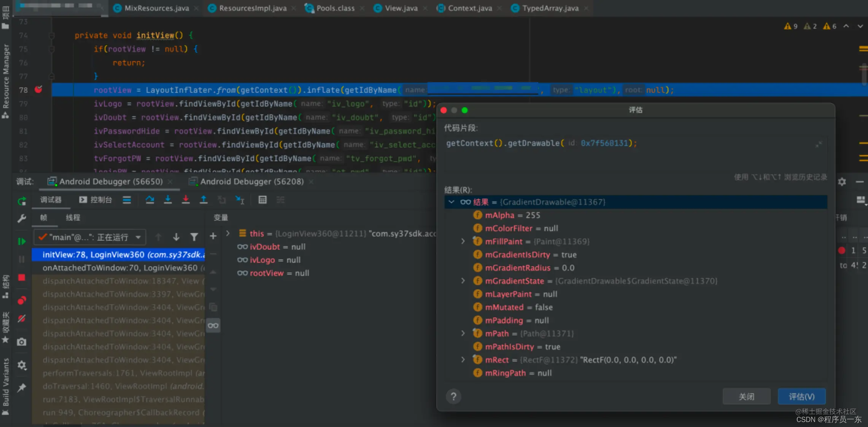Toggle the glasses watches-in-variables button
This screenshot has width=868, height=427.
(x=213, y=325)
